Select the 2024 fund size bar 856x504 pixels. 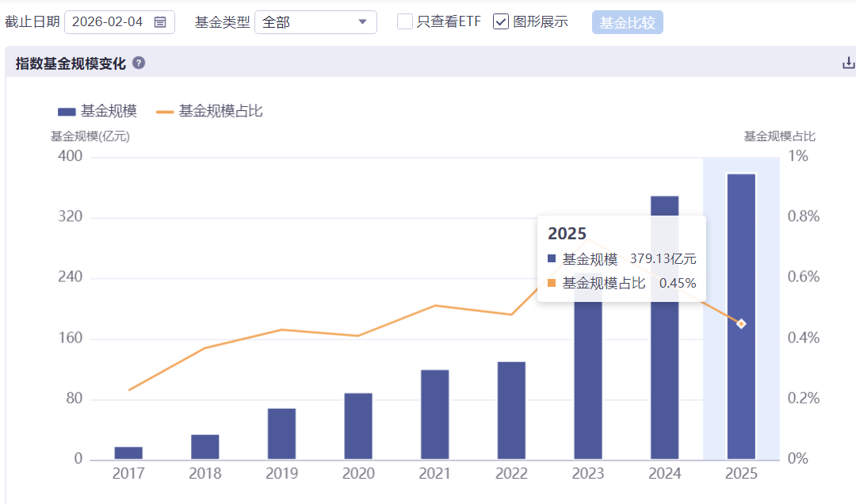click(664, 327)
